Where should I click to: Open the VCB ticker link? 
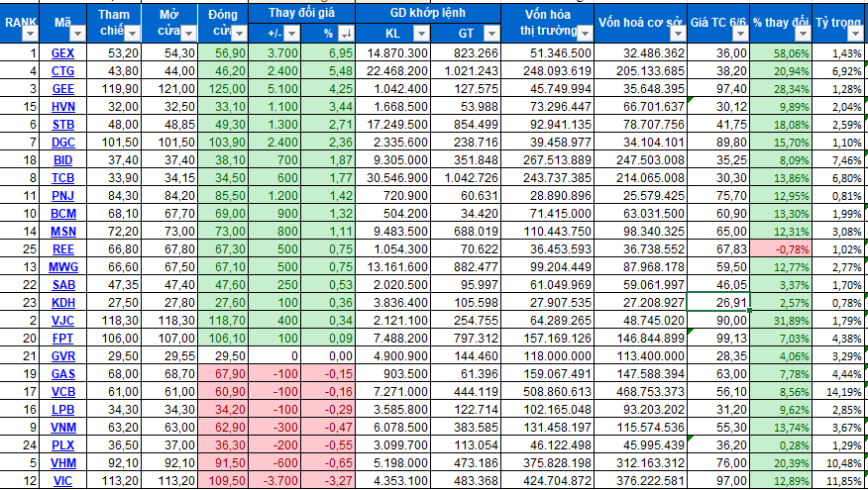62,392
